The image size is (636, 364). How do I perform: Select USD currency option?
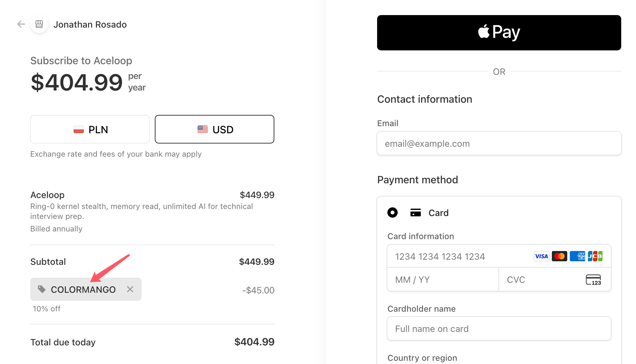click(215, 129)
